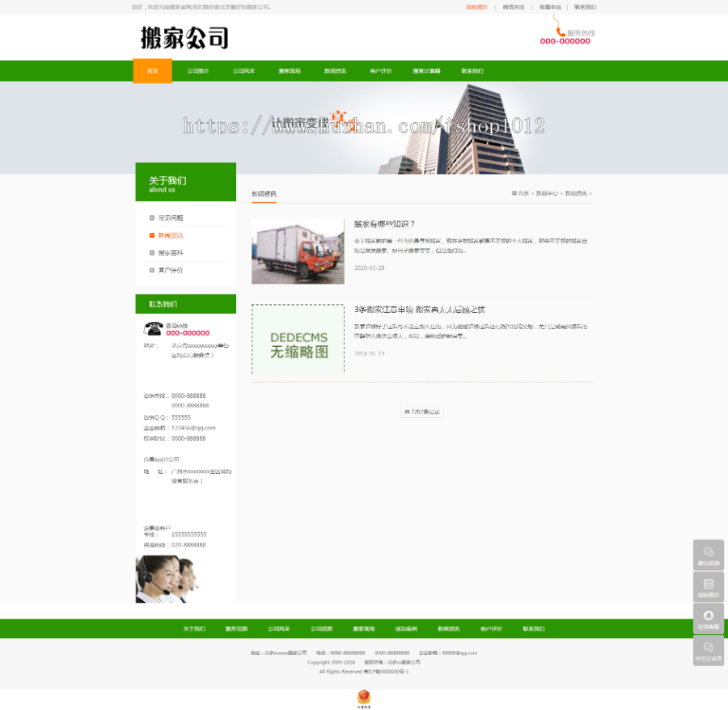
Task: Click the 在线客服 online customer service QQ icon
Action: tap(708, 616)
